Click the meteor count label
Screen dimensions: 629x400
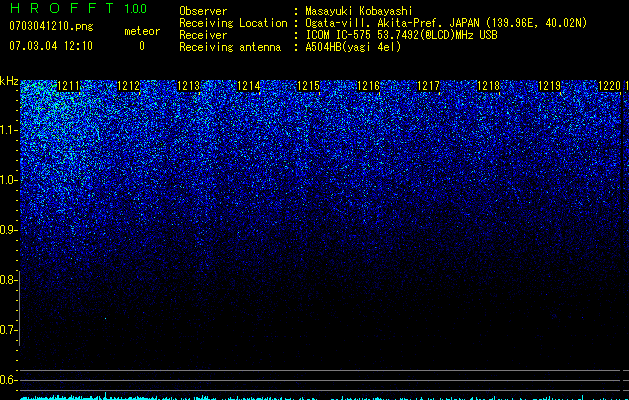pos(142,31)
